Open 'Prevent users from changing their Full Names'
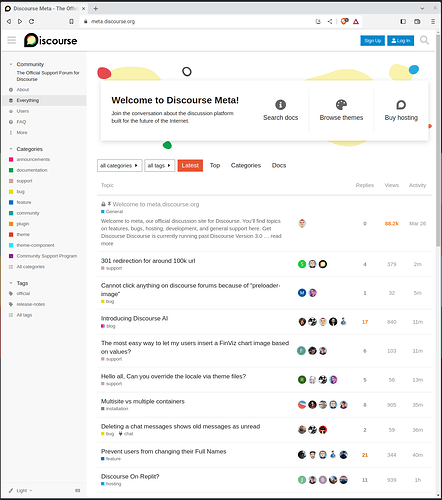The width and height of the screenshot is (442, 500). [x=163, y=451]
